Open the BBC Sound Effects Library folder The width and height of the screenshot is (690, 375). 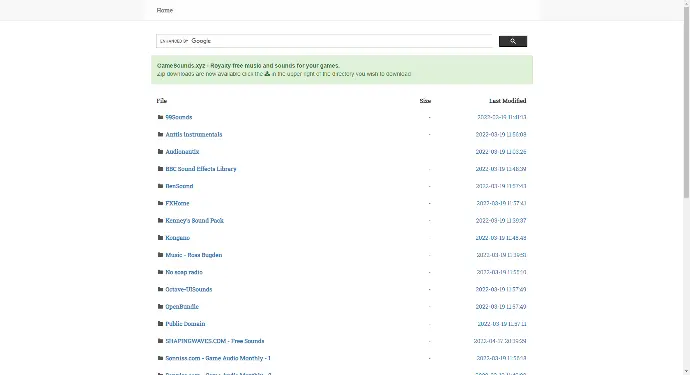201,169
